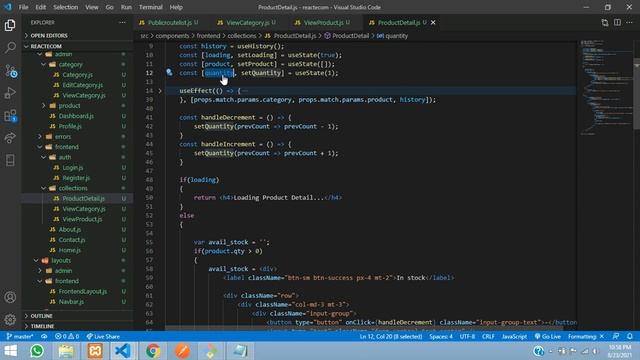
Task: Open the File menu
Action: pyautogui.click(x=23, y=7)
